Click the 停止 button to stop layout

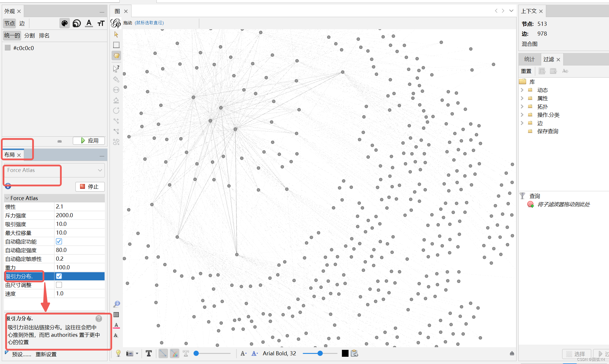click(x=90, y=186)
